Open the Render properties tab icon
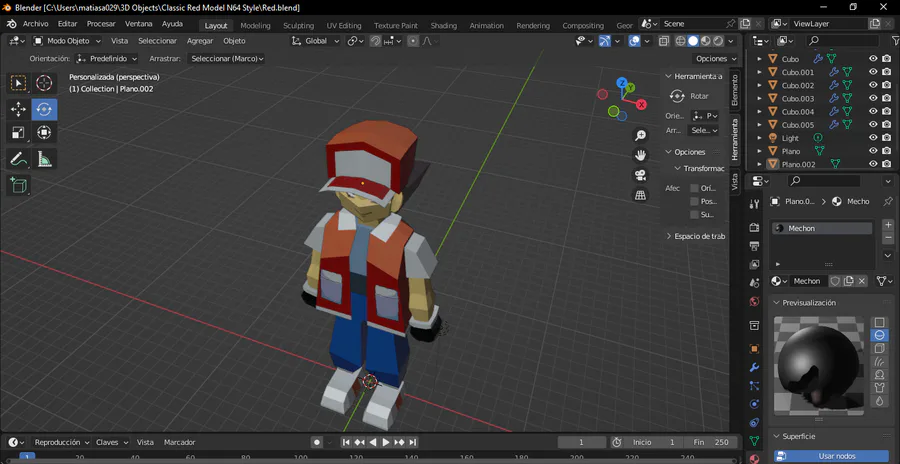900x464 pixels. tap(755, 227)
